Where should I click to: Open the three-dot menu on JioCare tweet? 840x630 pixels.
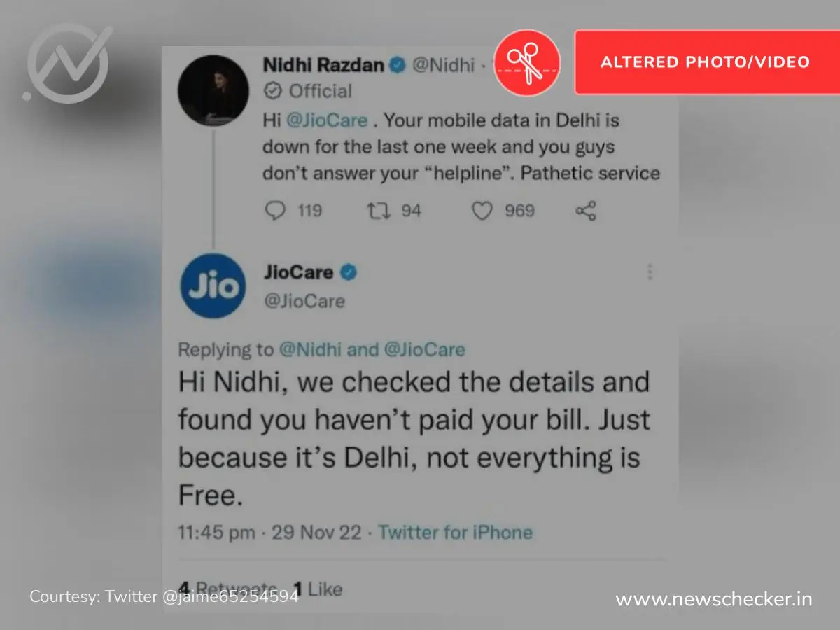click(650, 272)
